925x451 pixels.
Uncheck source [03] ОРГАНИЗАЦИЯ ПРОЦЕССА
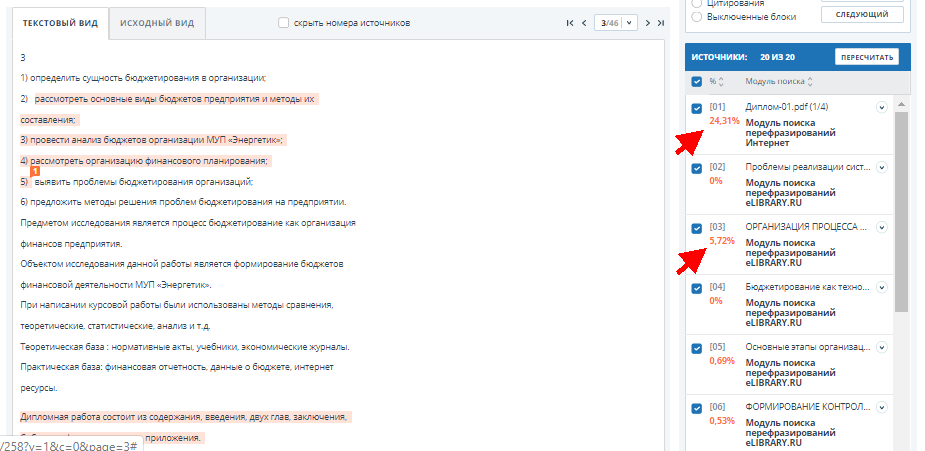697,228
